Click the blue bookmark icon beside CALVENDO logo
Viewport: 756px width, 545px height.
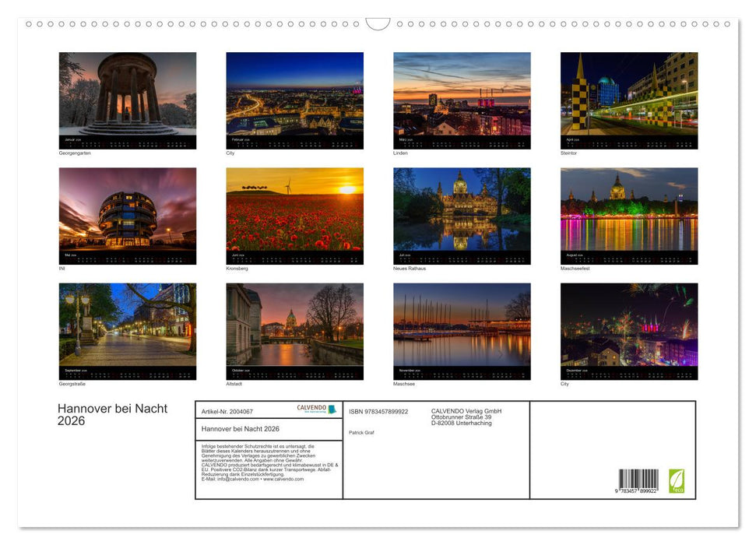333,408
